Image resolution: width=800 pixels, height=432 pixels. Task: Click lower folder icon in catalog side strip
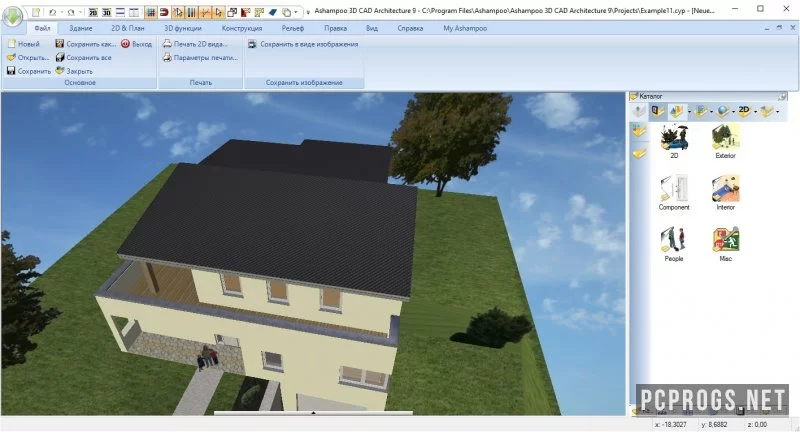pos(639,153)
